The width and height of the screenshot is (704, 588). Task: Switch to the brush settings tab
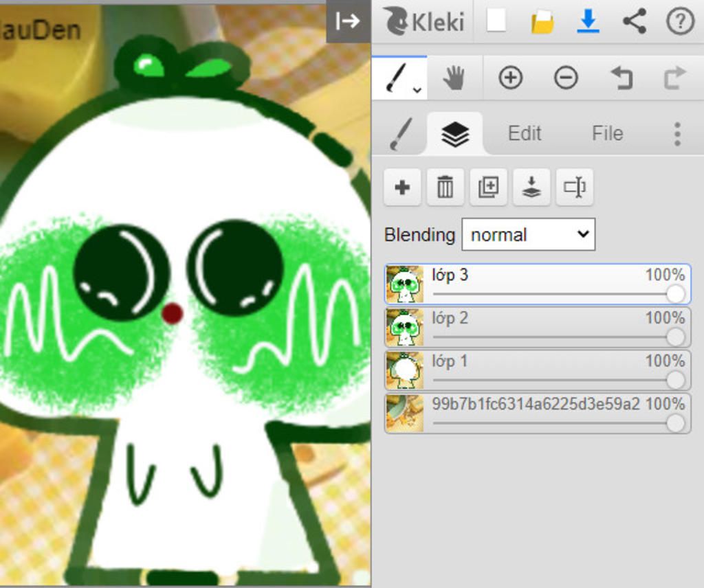pos(401,133)
